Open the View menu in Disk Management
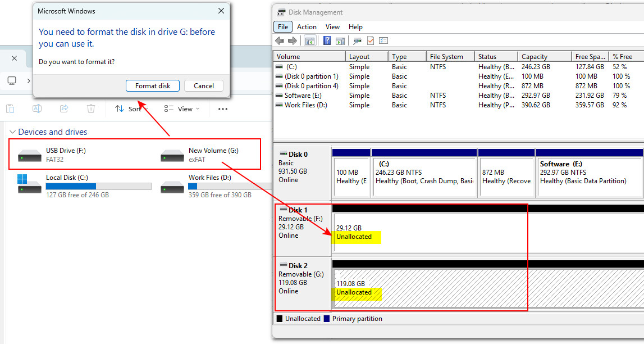 coord(333,27)
